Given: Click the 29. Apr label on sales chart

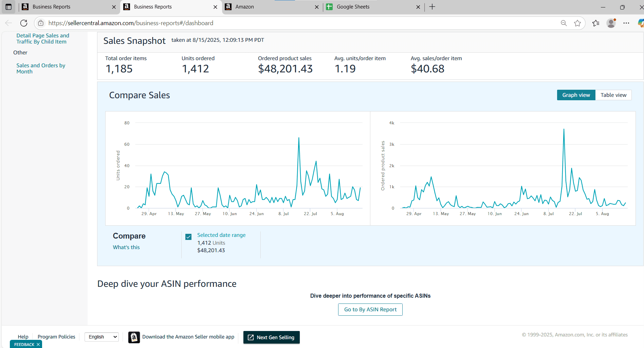Looking at the screenshot, I should coord(414,214).
